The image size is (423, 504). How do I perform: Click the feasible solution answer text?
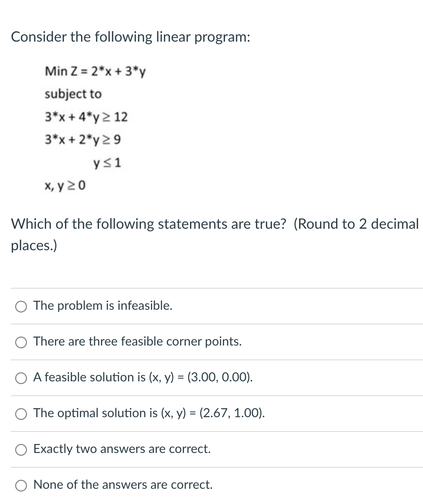point(142,378)
